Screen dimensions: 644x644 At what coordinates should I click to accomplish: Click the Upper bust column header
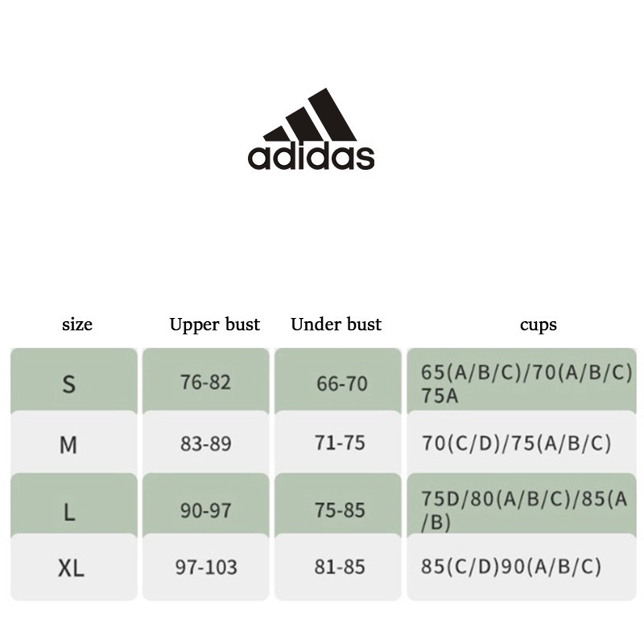tap(214, 324)
